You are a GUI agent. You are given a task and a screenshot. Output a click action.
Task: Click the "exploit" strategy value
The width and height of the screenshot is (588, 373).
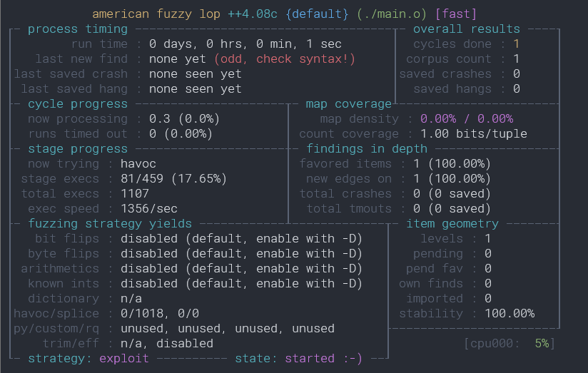[x=123, y=359]
